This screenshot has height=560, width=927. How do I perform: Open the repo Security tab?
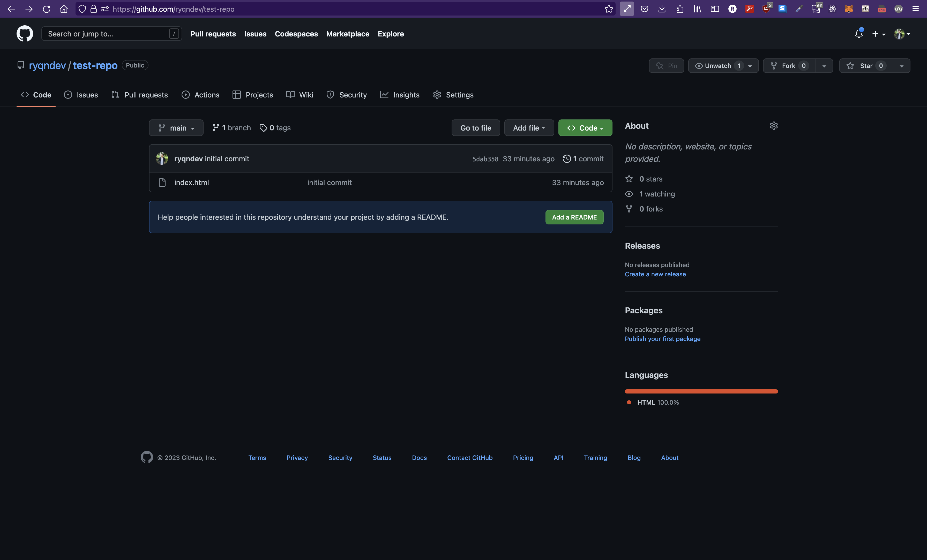pos(347,95)
